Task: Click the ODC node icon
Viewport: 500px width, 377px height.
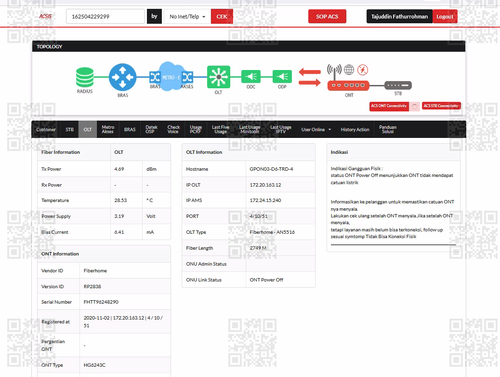Action: [251, 77]
